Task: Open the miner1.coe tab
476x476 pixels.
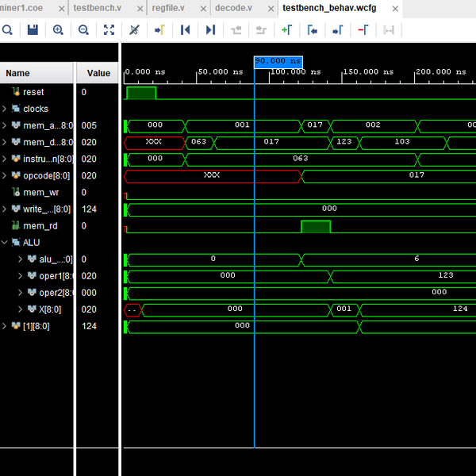Action: (21, 8)
